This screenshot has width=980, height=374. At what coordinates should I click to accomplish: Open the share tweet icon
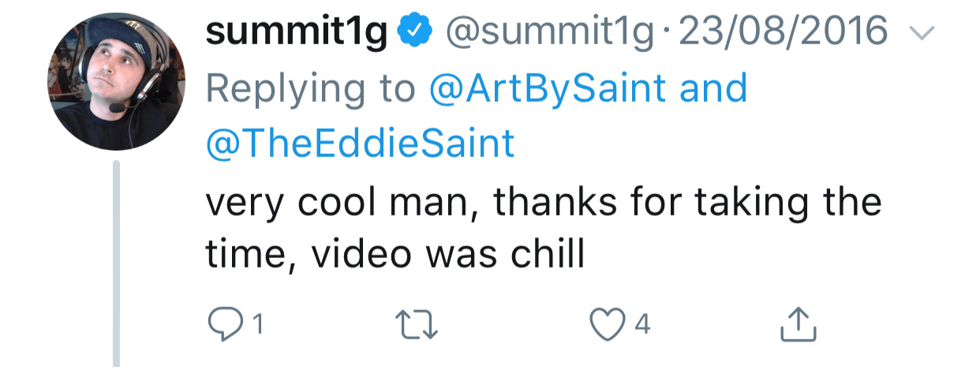click(x=796, y=324)
